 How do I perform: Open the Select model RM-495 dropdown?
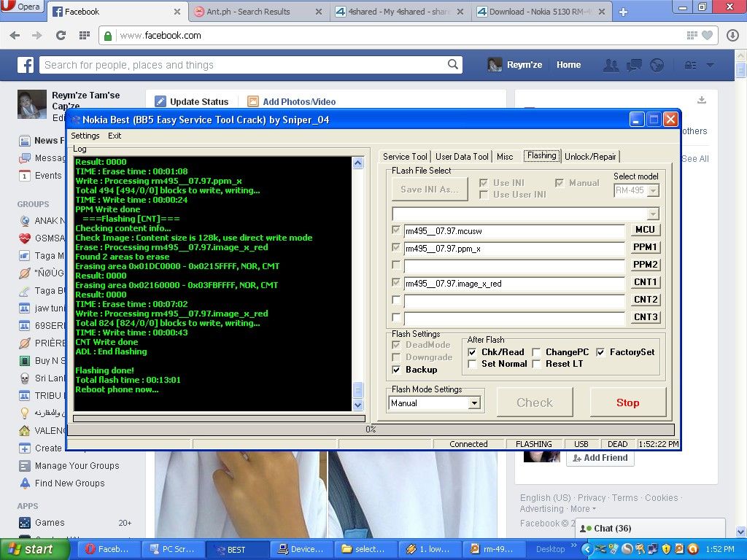[x=653, y=190]
